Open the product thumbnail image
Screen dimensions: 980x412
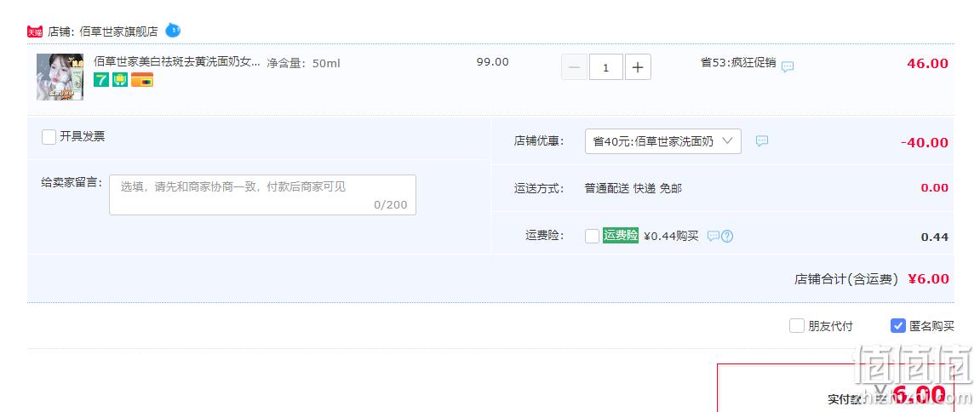pos(60,77)
